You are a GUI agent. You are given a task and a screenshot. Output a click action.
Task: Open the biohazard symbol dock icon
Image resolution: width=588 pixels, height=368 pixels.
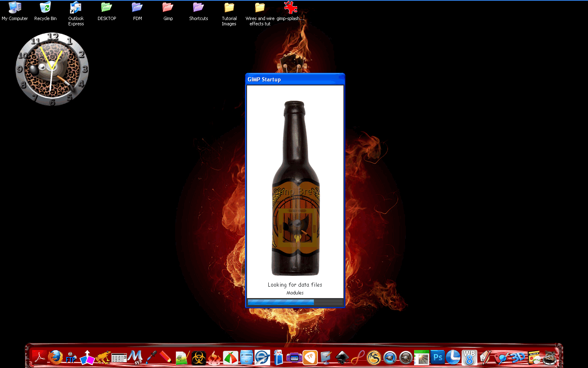199,358
